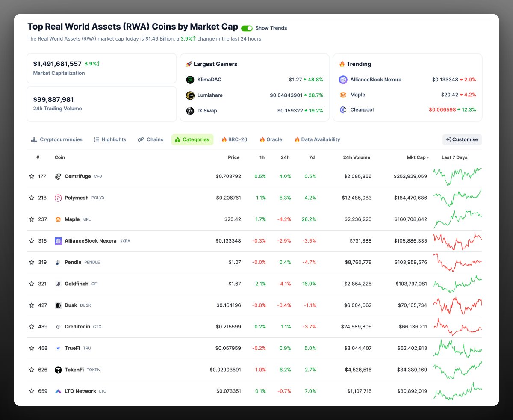Click the Polymesh coin logo

pyautogui.click(x=58, y=198)
